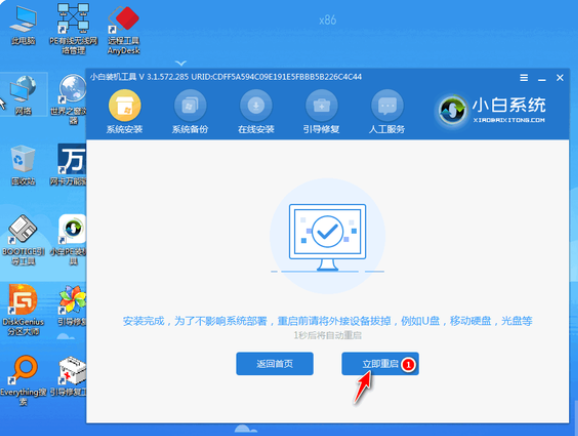Launch the 网卡万能驱动 shortcut
Viewport: 578px width, 436px height.
69,164
